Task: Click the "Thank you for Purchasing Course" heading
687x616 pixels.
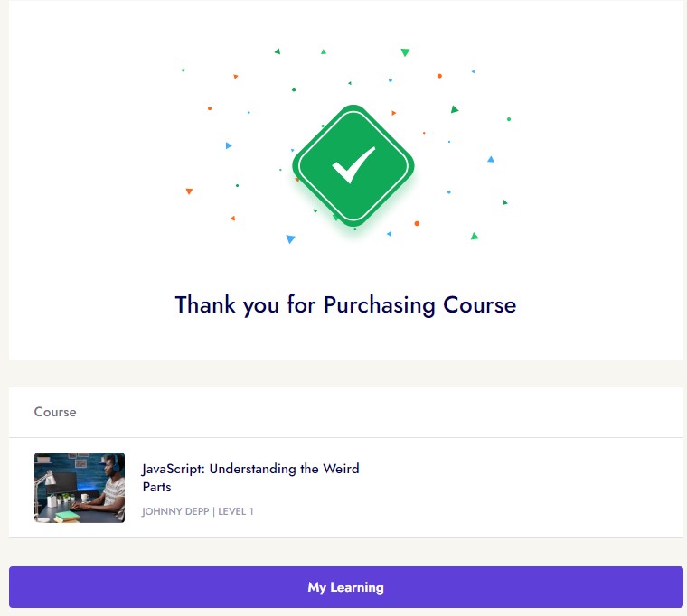Action: click(345, 304)
